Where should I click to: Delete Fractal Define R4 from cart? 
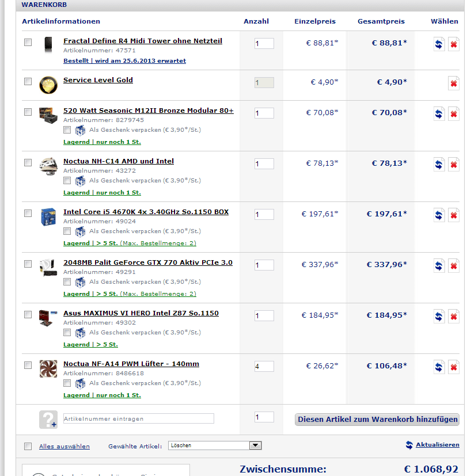454,44
